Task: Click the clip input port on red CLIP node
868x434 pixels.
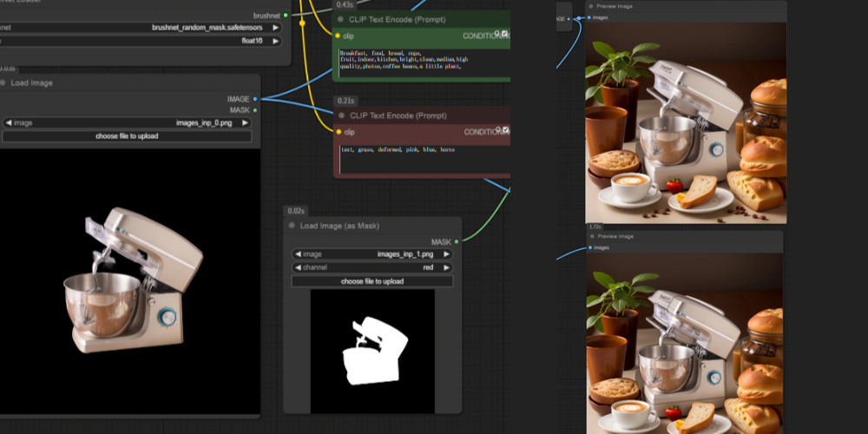Action: (x=339, y=132)
